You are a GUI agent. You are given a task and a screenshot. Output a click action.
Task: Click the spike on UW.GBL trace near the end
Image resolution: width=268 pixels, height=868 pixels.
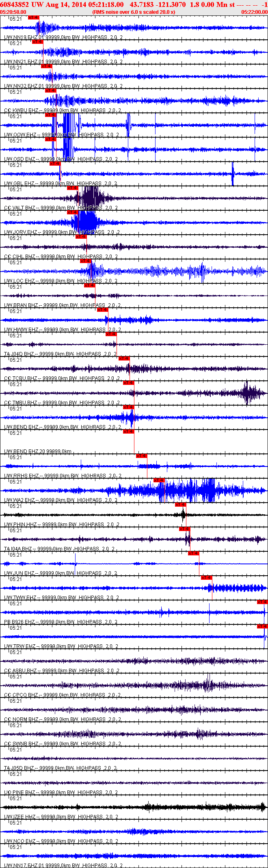click(233, 174)
